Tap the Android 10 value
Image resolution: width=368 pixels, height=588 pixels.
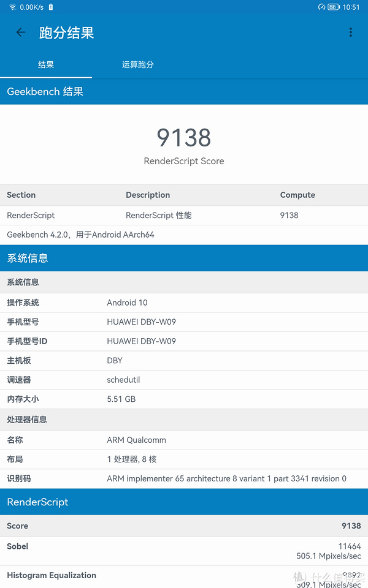128,303
